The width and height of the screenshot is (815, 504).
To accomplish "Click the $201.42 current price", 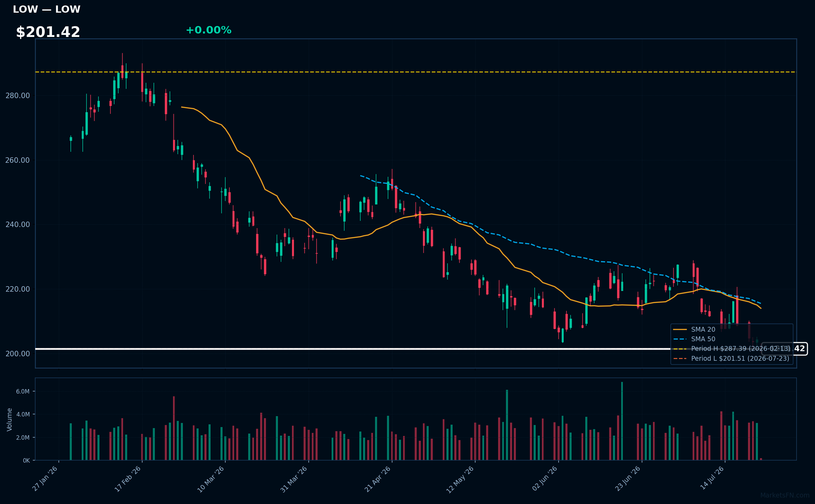I will (x=48, y=32).
